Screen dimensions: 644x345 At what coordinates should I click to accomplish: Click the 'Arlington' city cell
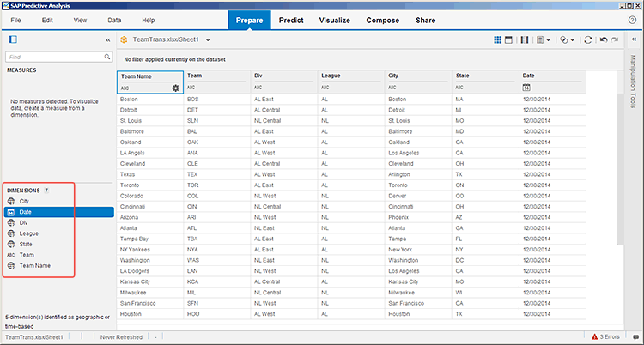[418, 174]
